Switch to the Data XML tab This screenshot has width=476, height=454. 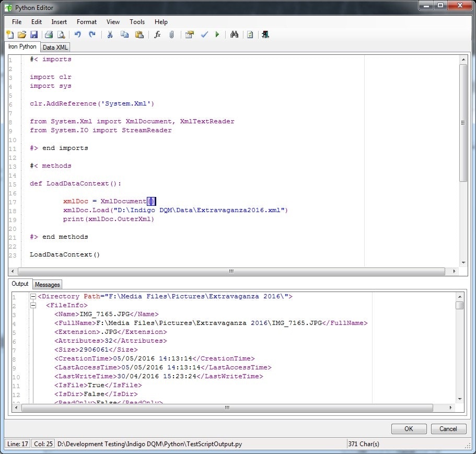54,47
